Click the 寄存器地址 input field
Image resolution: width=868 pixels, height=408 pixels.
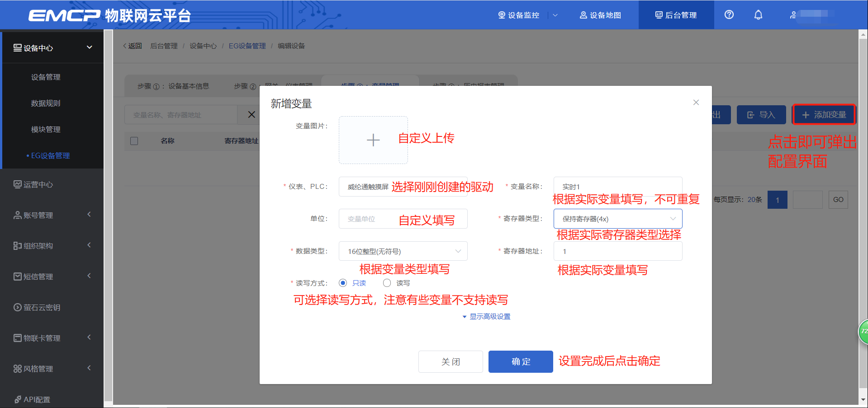pos(617,251)
